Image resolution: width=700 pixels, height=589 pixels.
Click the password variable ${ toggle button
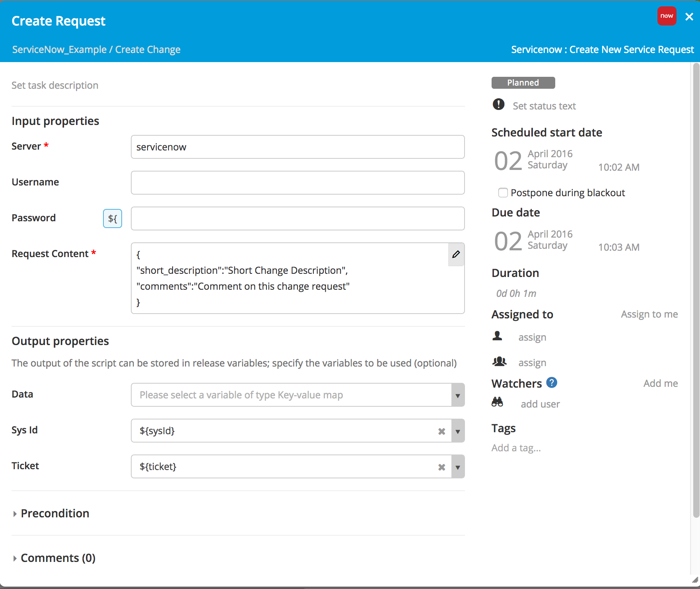click(x=113, y=218)
